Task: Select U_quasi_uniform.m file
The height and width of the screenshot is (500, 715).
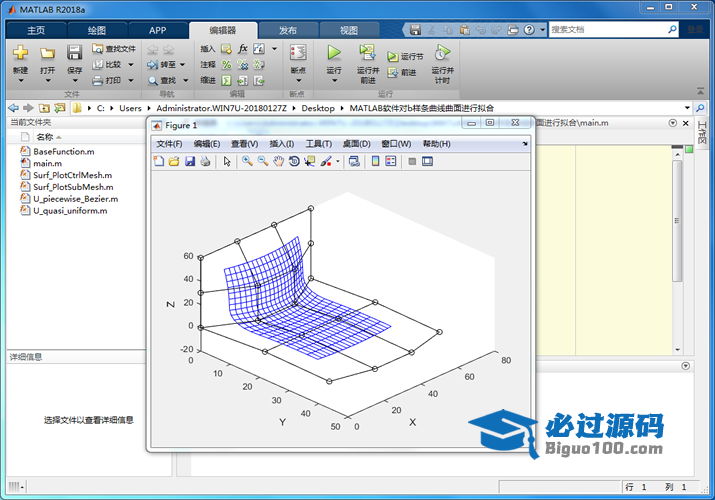Action: tap(70, 211)
